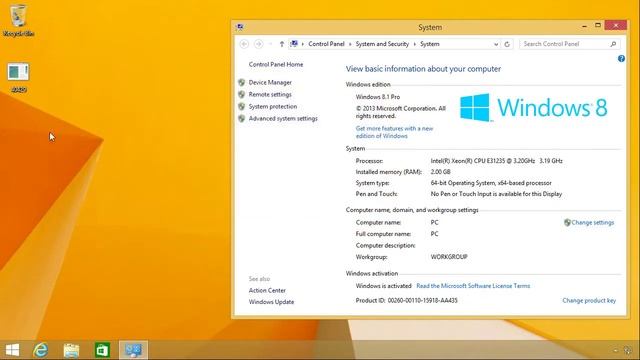640x360 pixels.
Task: Open Windows Store from the taskbar
Action: (x=102, y=350)
